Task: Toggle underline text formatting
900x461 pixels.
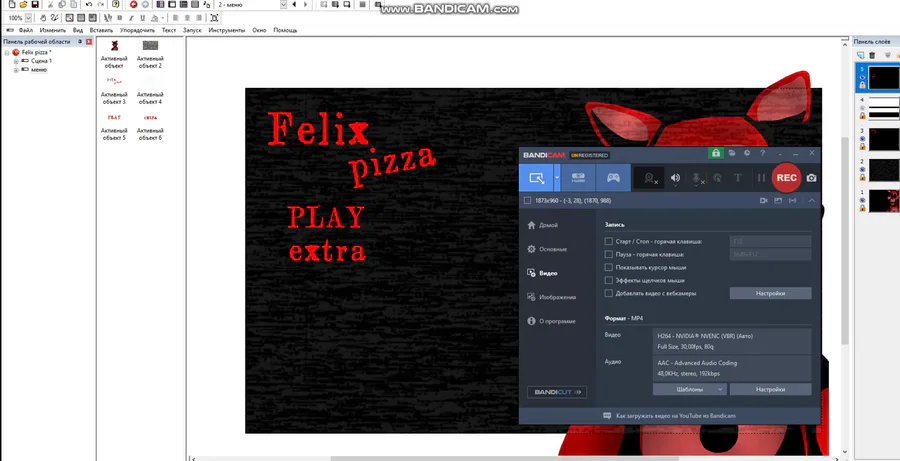Action: (x=142, y=18)
